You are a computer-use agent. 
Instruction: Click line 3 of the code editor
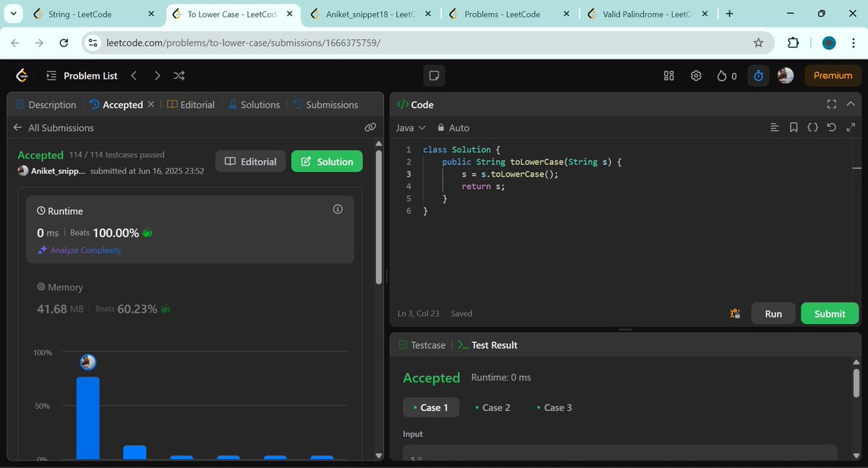point(511,174)
